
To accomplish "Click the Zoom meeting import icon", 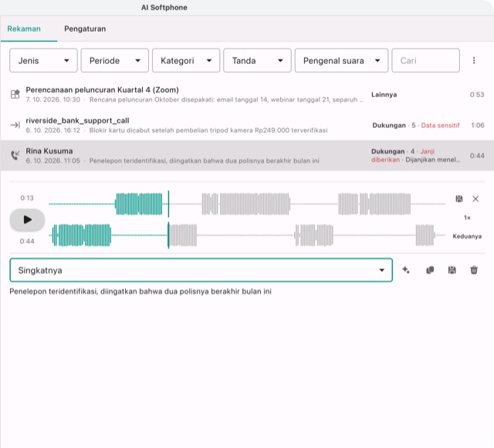I will (15, 94).
